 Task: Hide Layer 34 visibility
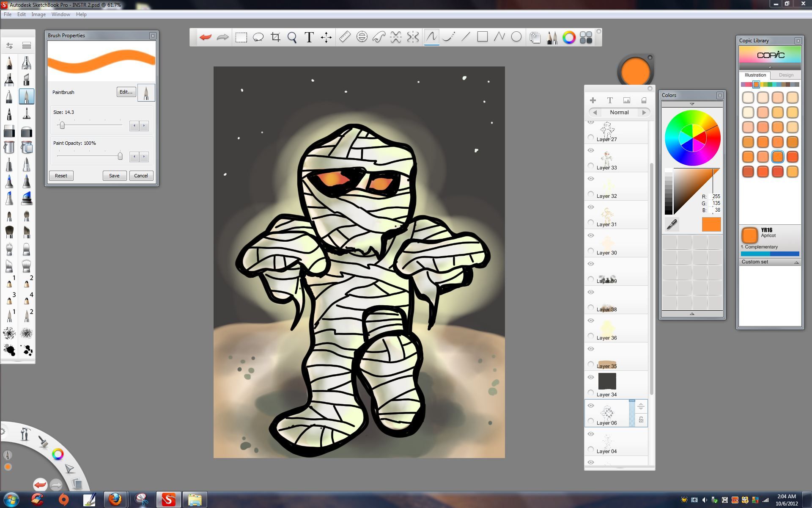click(x=591, y=377)
